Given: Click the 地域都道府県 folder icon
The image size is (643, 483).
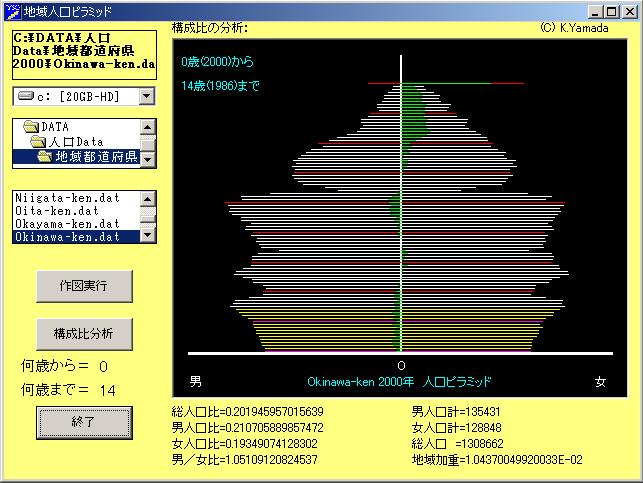Looking at the screenshot, I should point(45,157).
